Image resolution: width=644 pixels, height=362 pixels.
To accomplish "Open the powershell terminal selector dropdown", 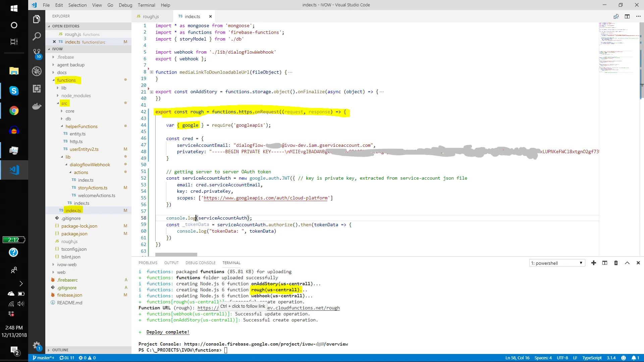I will [x=557, y=263].
